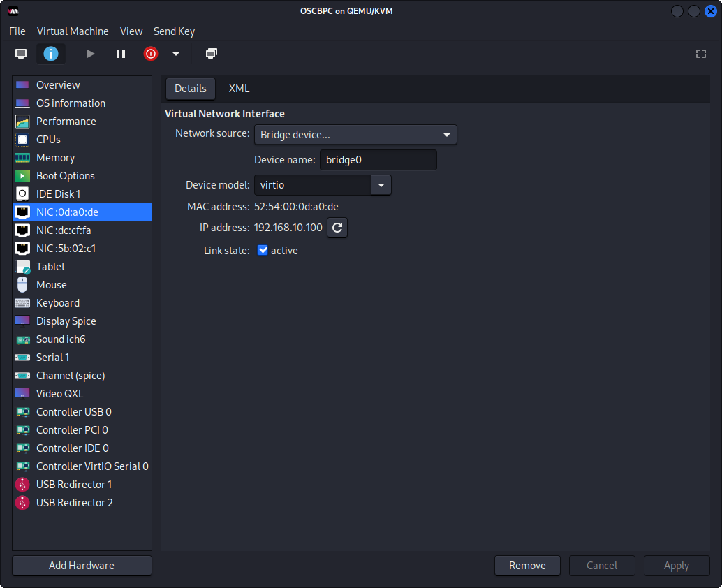
Task: Remove the selected network interface
Action: click(527, 566)
